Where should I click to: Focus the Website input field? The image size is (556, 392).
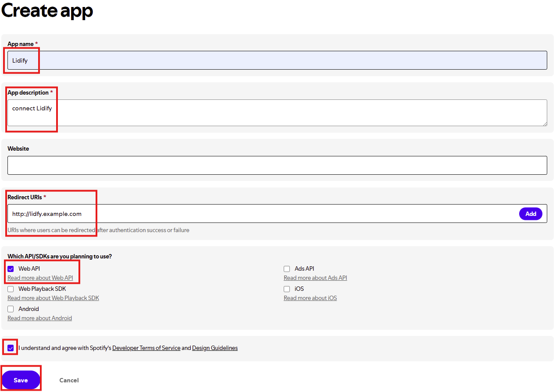tap(277, 165)
